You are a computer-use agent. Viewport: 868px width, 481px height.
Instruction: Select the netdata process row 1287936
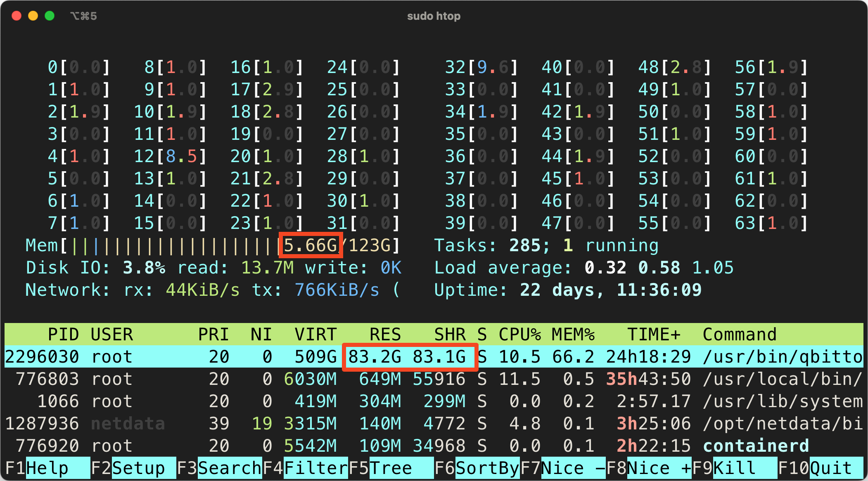(434, 424)
